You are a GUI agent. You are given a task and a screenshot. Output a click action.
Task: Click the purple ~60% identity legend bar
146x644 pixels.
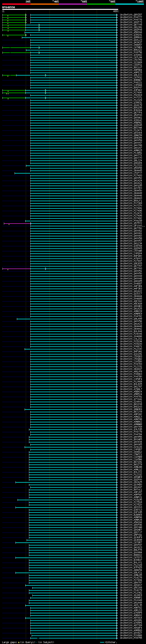[73, 4]
